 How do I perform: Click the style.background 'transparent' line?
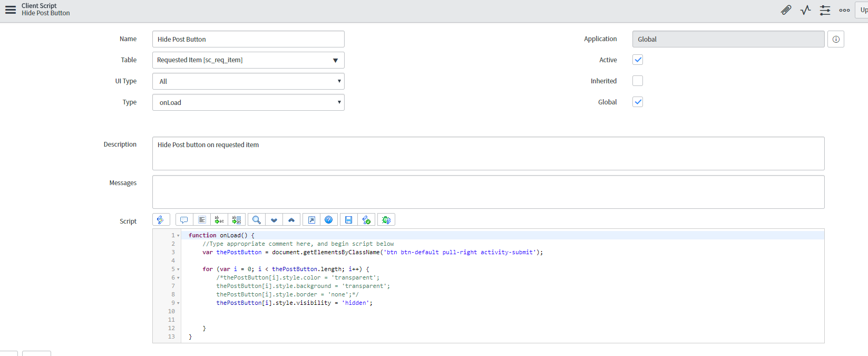303,286
